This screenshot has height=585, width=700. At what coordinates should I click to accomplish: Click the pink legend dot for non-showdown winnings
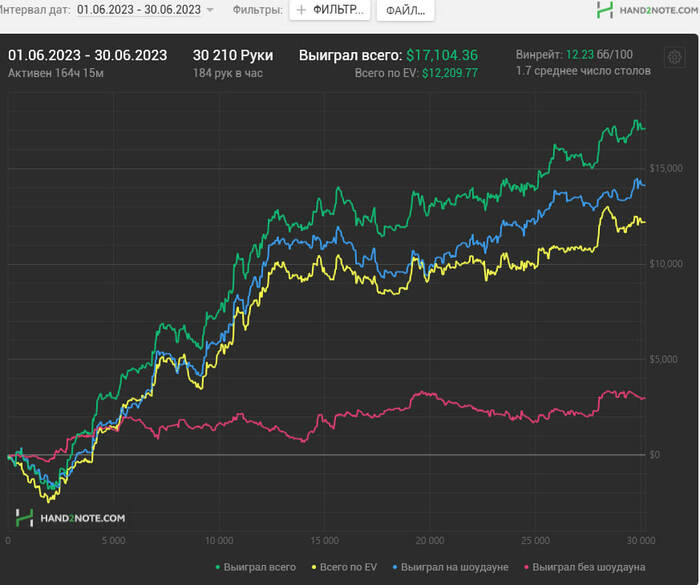(x=526, y=567)
